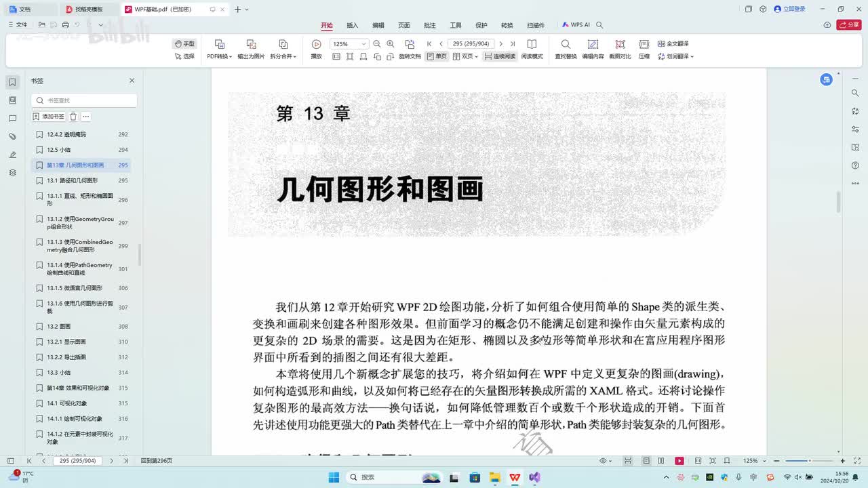
Task: Click the zoom out magnifier icon
Action: tap(377, 44)
